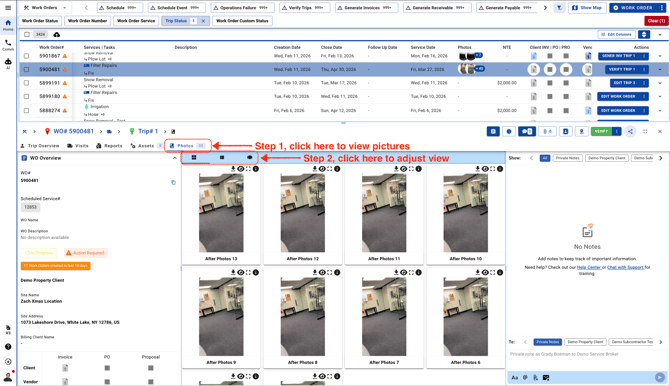Switch to grid view of photos
This screenshot has width=670, height=386.
(194, 158)
